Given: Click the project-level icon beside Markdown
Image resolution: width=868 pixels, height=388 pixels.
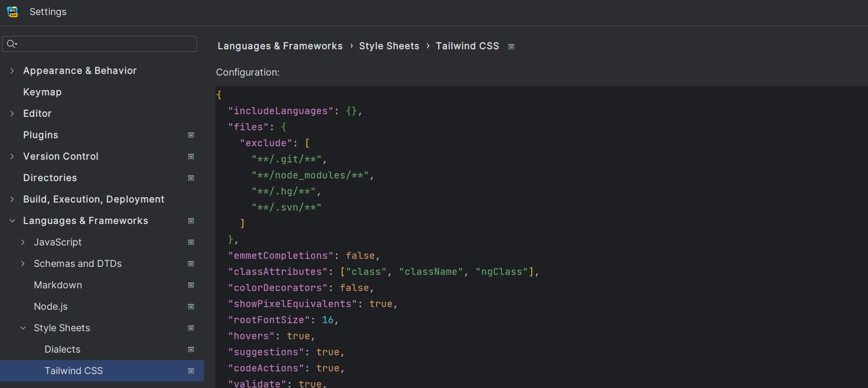Looking at the screenshot, I should click(191, 285).
